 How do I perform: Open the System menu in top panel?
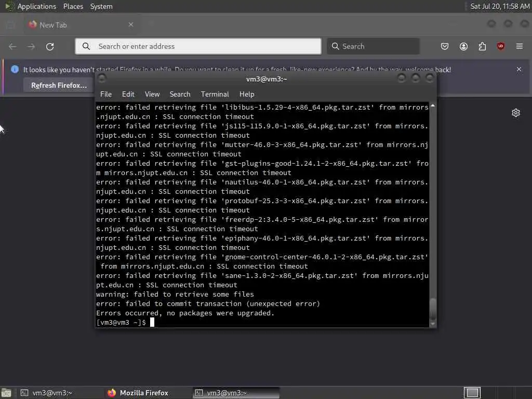point(101,6)
